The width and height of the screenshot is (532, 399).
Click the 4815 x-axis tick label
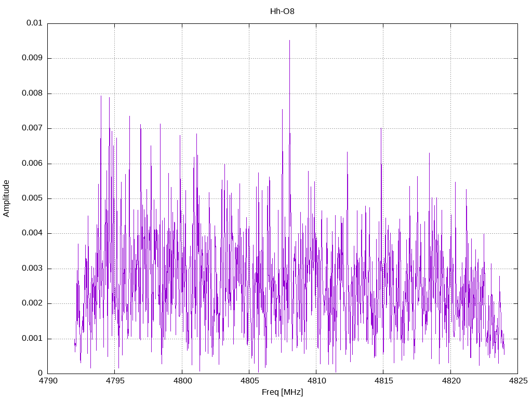384,381
